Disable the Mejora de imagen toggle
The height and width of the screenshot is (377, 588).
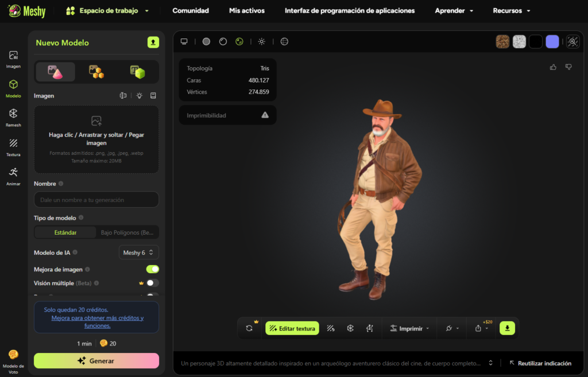tap(152, 269)
